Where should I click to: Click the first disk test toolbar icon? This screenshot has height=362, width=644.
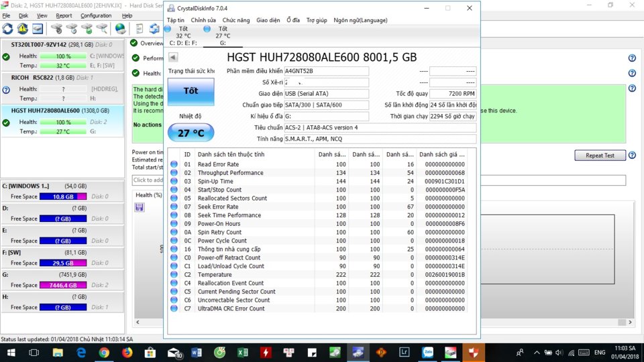pos(56,29)
